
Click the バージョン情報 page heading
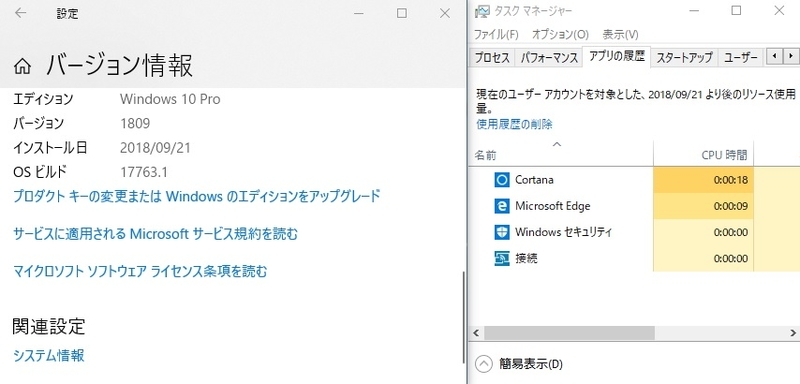119,66
